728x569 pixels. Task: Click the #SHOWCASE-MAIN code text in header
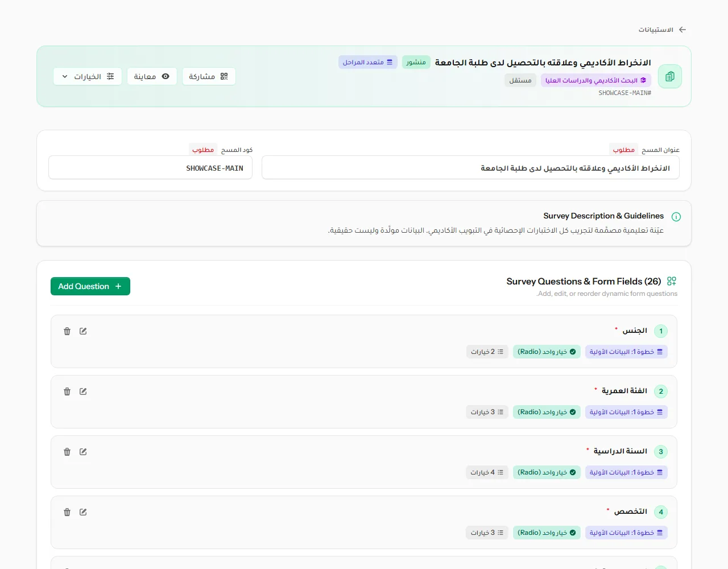(625, 93)
